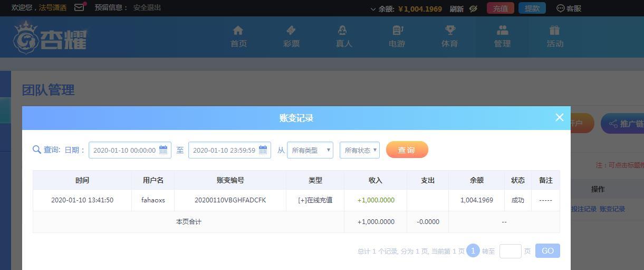Toggle balance visibility eye icon
The image size is (644, 270).
click(473, 8)
